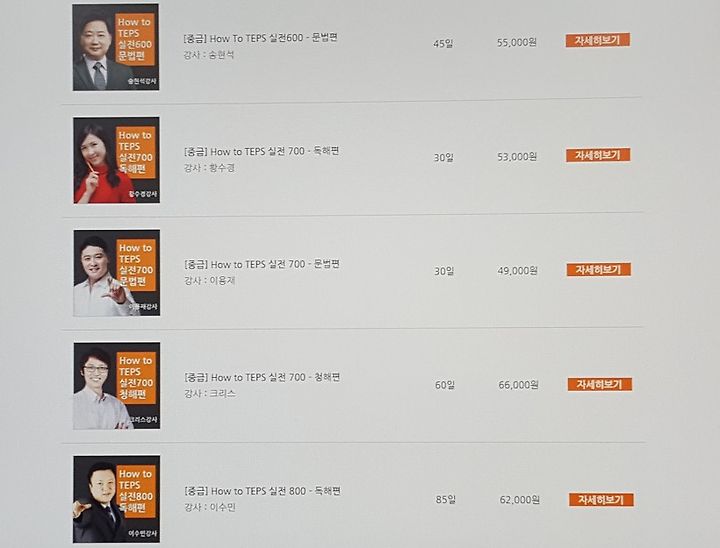Open the 실전700 독해편 course thumbnail
The image size is (720, 548).
tap(117, 160)
